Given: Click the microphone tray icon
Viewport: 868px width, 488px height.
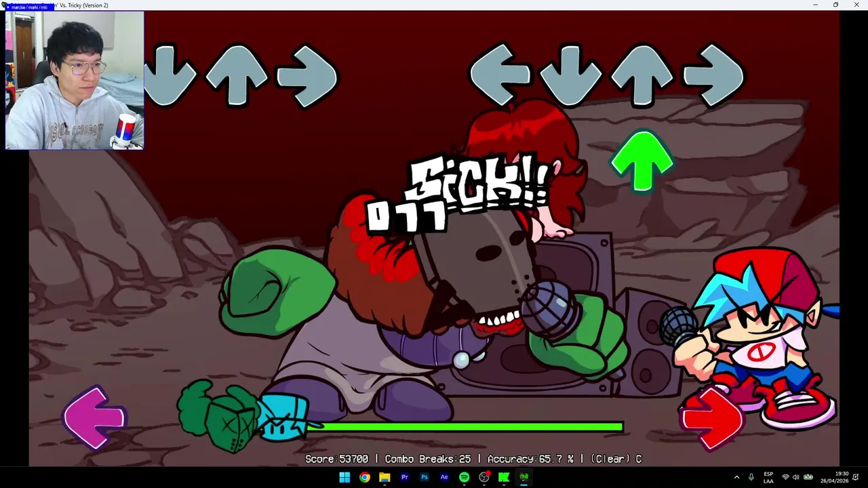Looking at the screenshot, I should point(751,477).
